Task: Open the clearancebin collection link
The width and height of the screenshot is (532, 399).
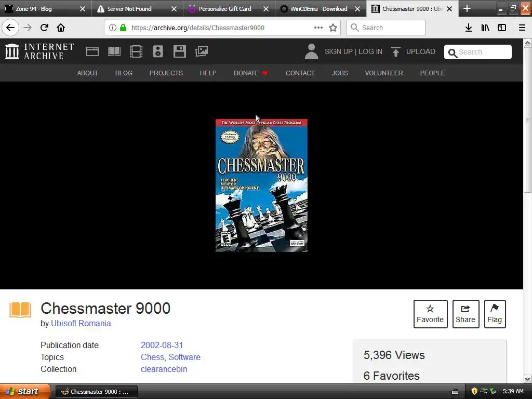Action: (164, 369)
